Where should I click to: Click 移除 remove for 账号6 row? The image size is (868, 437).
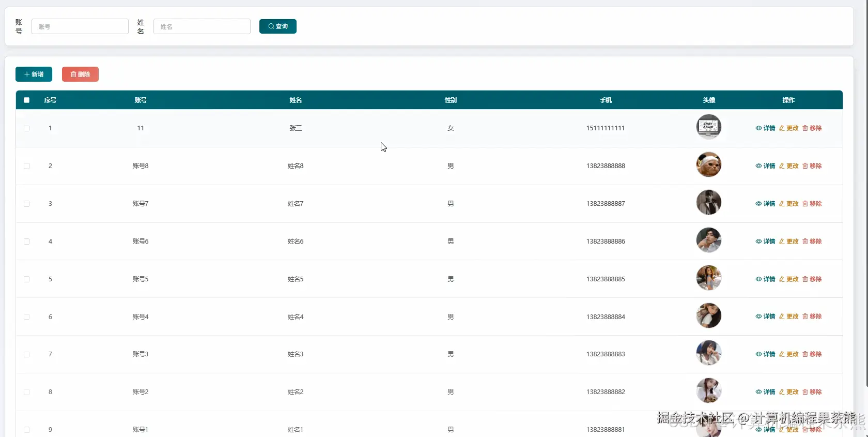click(812, 242)
